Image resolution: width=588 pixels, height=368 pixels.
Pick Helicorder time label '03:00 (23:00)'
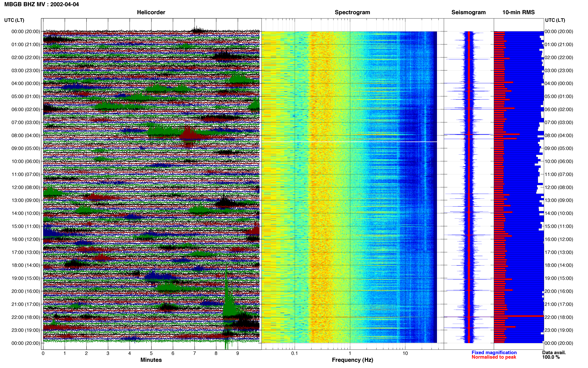(26, 71)
